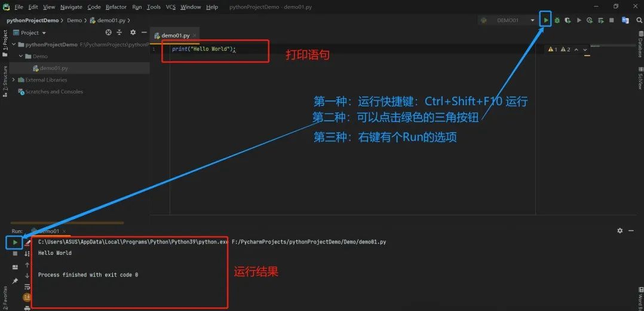This screenshot has width=644, height=311.
Task: Open the File menu
Action: pos(19,7)
